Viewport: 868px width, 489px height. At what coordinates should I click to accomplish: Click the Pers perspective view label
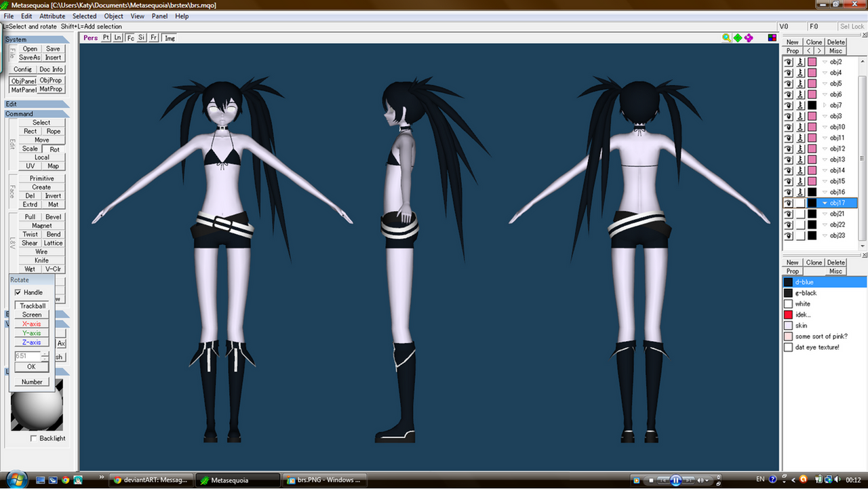pos(91,38)
